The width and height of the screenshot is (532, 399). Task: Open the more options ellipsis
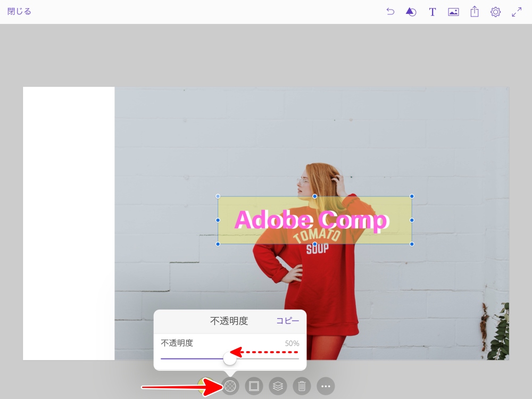point(326,386)
